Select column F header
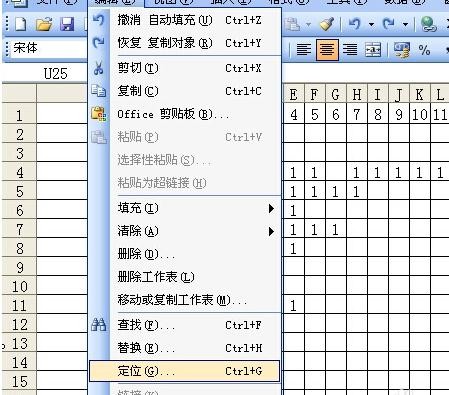The width and height of the screenshot is (449, 395). point(315,95)
